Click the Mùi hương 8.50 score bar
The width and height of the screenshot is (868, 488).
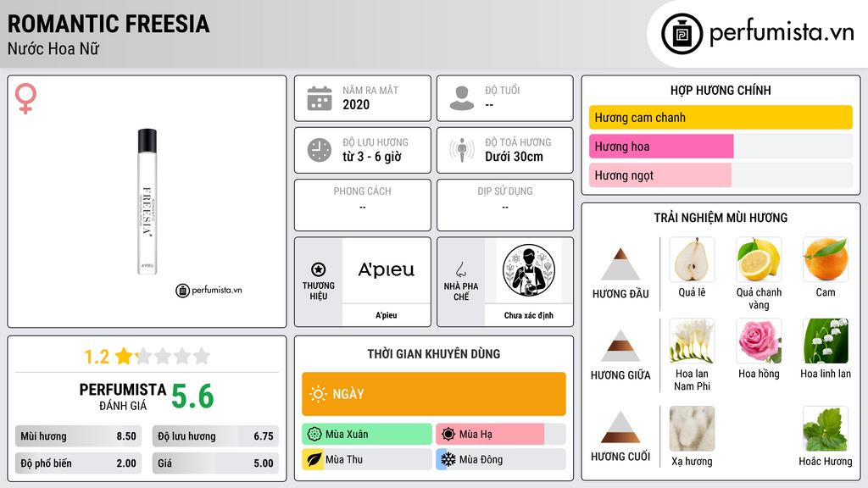(78, 436)
